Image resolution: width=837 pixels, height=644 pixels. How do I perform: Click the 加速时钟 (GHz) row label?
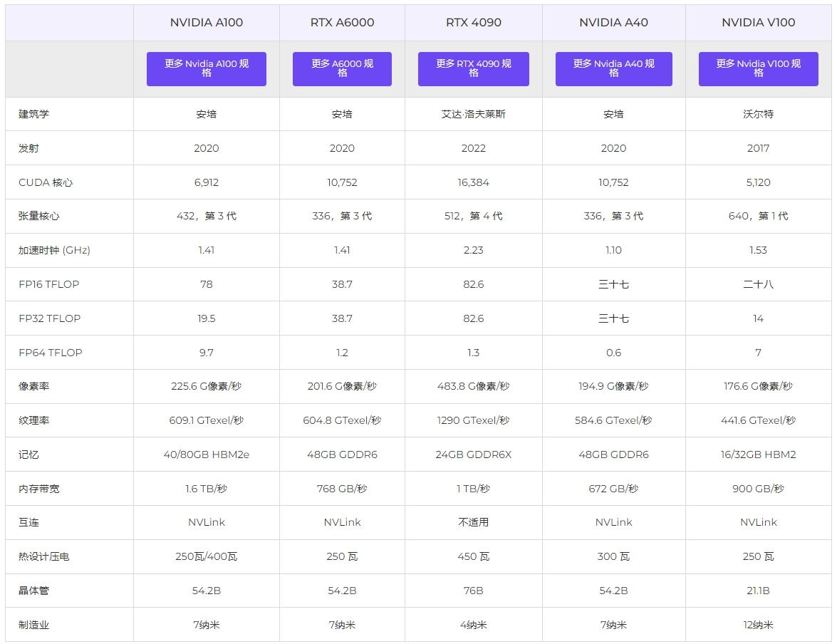point(51,250)
